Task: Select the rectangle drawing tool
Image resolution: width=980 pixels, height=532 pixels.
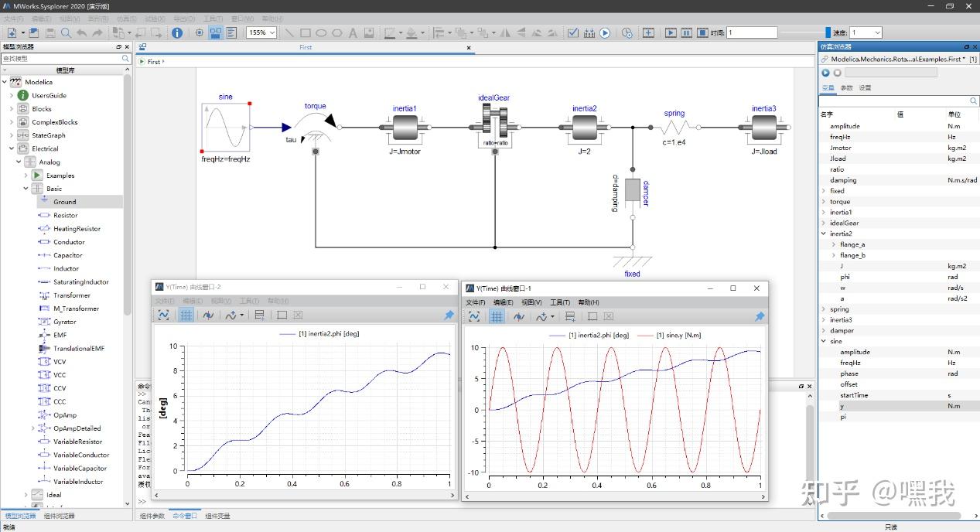Action: point(306,32)
